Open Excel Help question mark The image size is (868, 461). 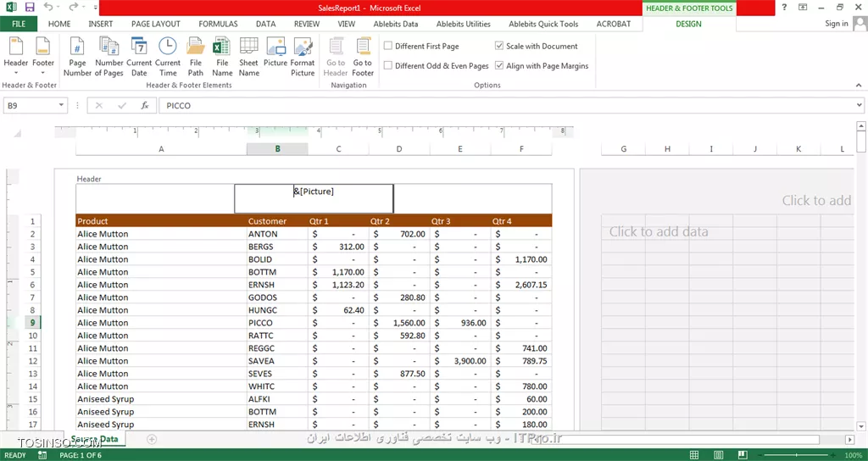784,8
